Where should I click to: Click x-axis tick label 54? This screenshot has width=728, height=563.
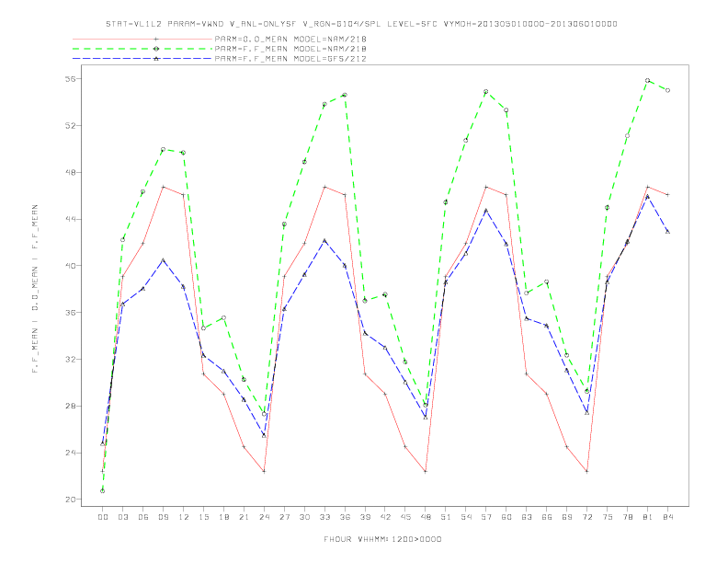pos(466,517)
